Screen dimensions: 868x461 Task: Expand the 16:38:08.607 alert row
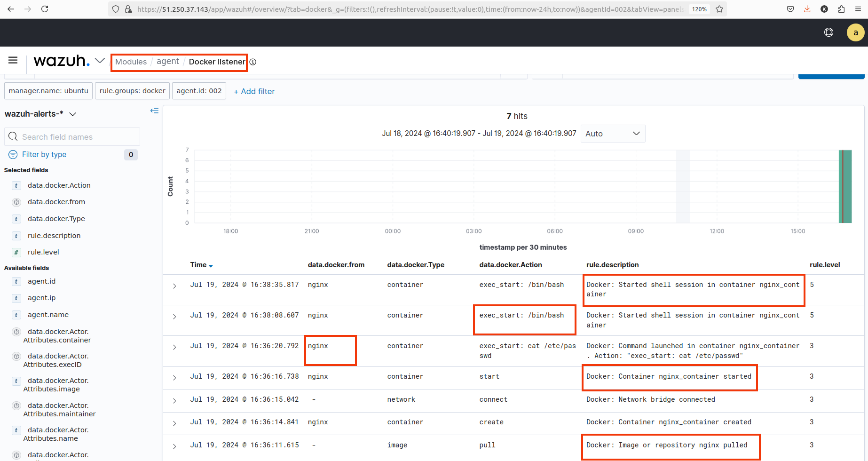[174, 317]
